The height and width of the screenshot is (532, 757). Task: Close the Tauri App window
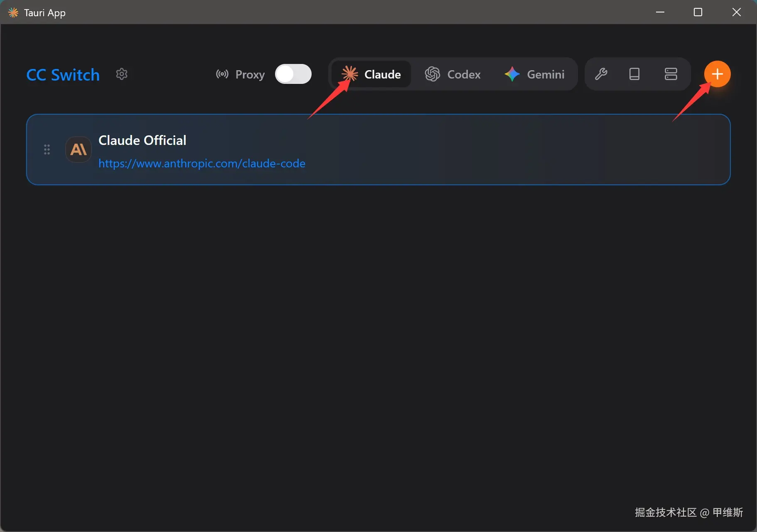pyautogui.click(x=737, y=12)
